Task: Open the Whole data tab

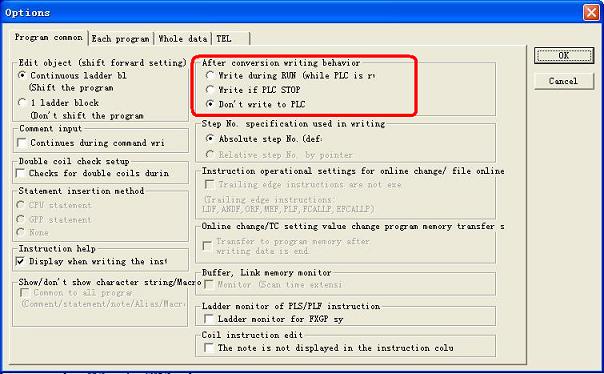Action: [x=183, y=39]
